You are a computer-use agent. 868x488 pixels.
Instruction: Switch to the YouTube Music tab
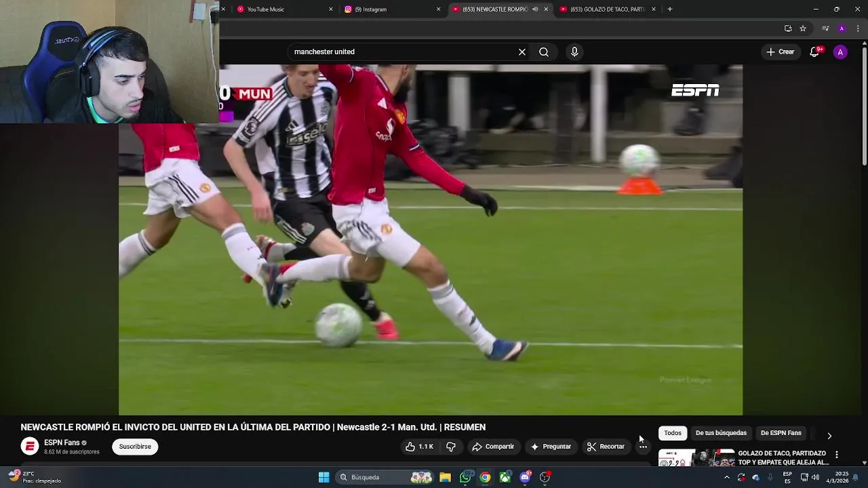[x=277, y=9]
